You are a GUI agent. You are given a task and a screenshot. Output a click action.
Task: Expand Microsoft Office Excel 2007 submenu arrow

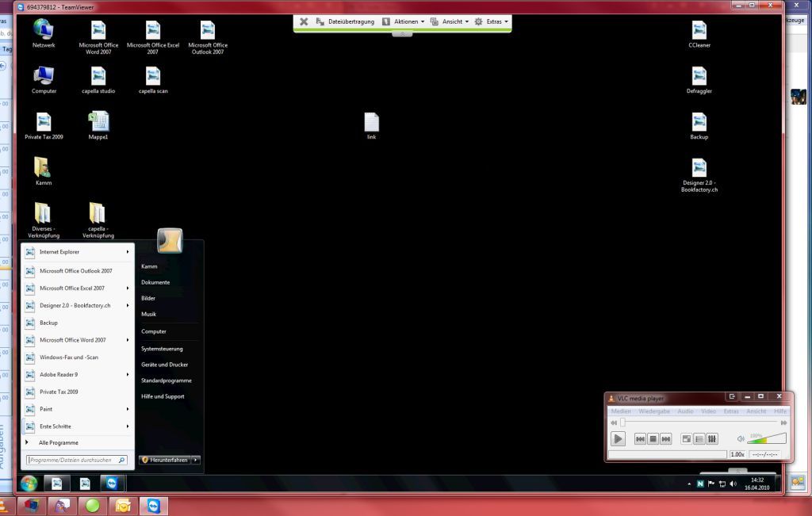click(128, 289)
